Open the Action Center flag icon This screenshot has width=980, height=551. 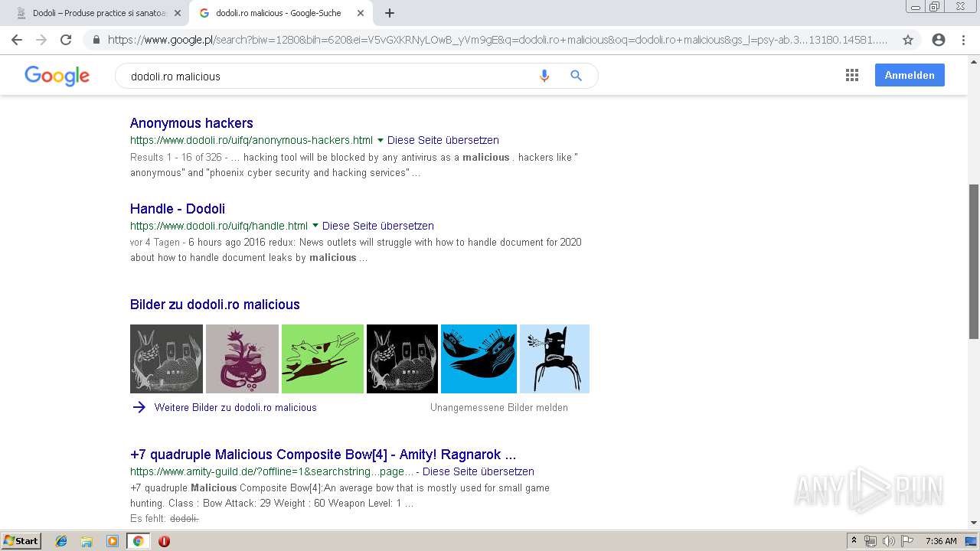pos(907,541)
